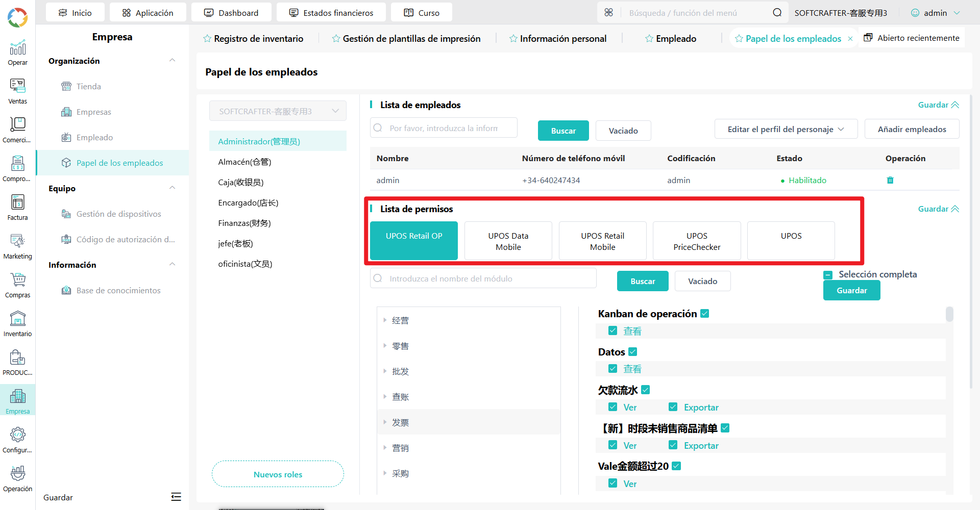This screenshot has height=510, width=980.
Task: Open the app grid icon near search
Action: pyautogui.click(x=608, y=13)
